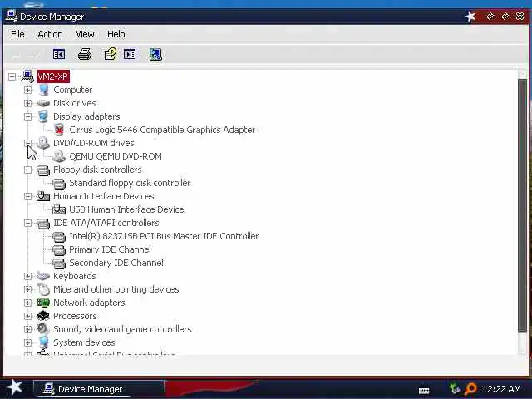Click the disabled Cirrus Logic adapter icon
This screenshot has width=532, height=399.
59,130
